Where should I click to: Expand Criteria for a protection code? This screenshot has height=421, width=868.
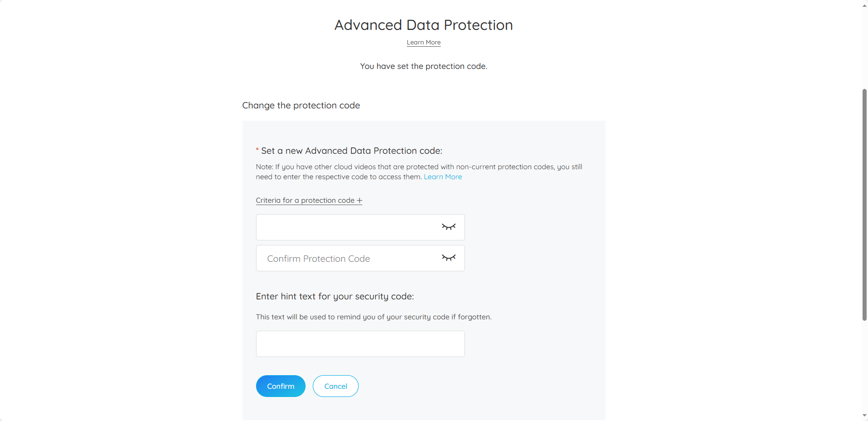[309, 201]
